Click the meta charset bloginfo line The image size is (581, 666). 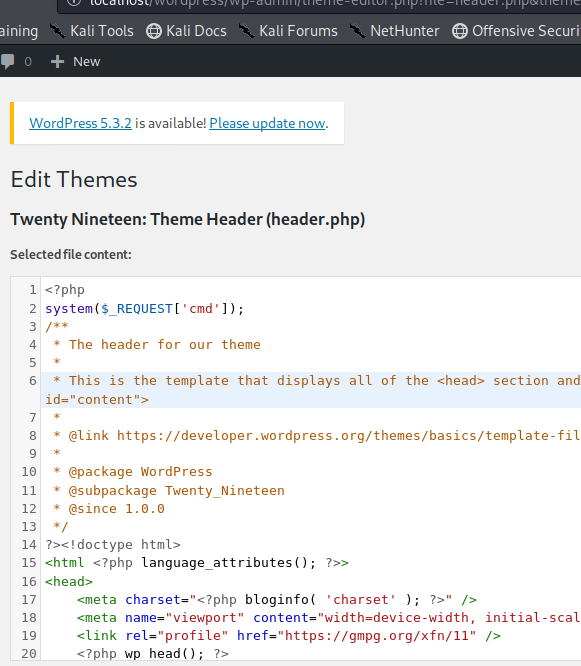click(x=277, y=600)
